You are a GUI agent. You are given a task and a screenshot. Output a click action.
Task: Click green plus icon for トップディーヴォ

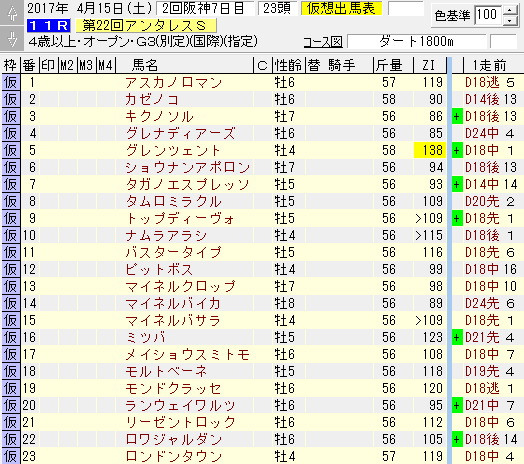coord(457,218)
